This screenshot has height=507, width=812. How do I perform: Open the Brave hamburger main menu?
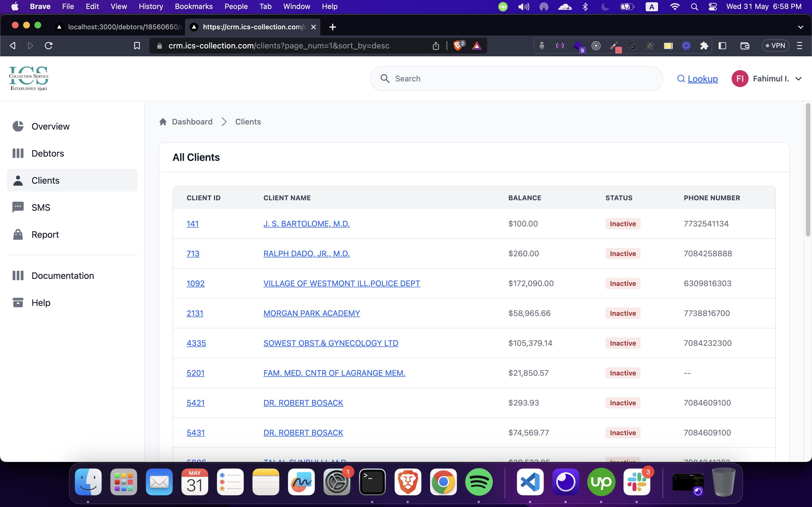pos(800,46)
